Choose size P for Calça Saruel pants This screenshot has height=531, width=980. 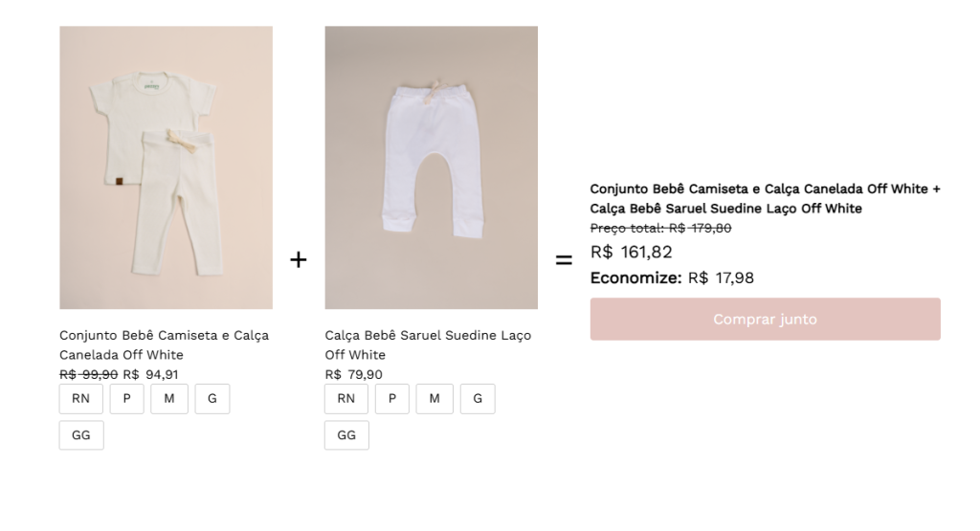[392, 399]
